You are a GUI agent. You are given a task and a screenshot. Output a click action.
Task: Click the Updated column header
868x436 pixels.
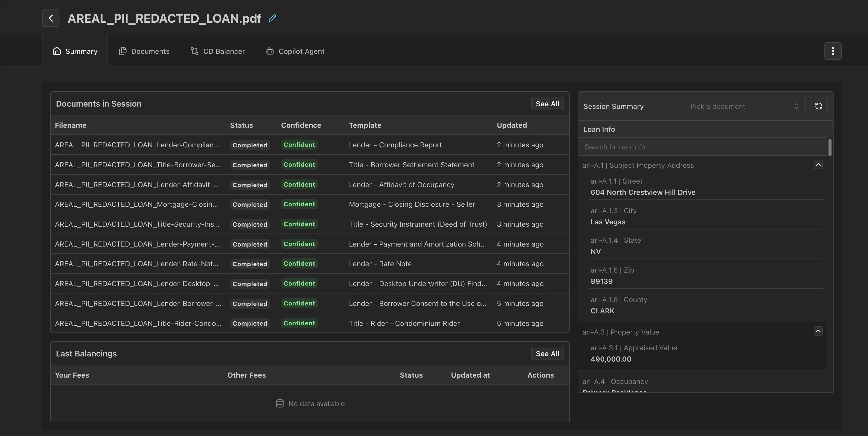click(x=512, y=125)
